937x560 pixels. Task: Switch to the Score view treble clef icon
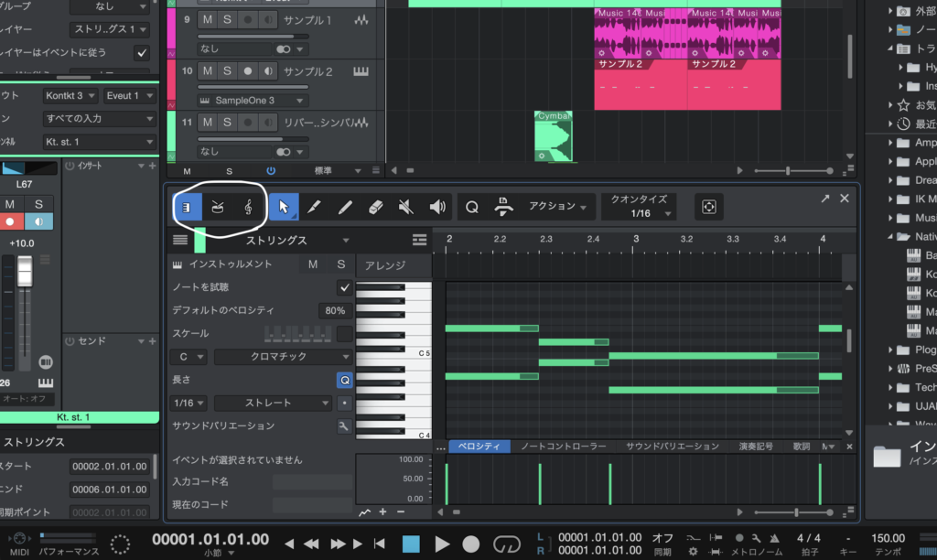pos(248,208)
